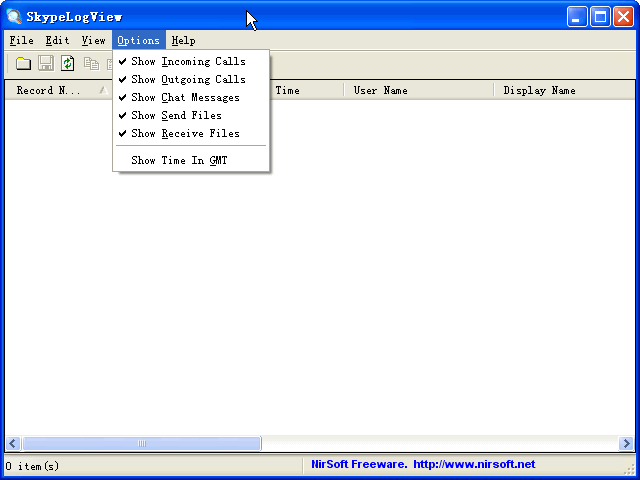Click the open logs folder toolbar icon

coord(23,64)
